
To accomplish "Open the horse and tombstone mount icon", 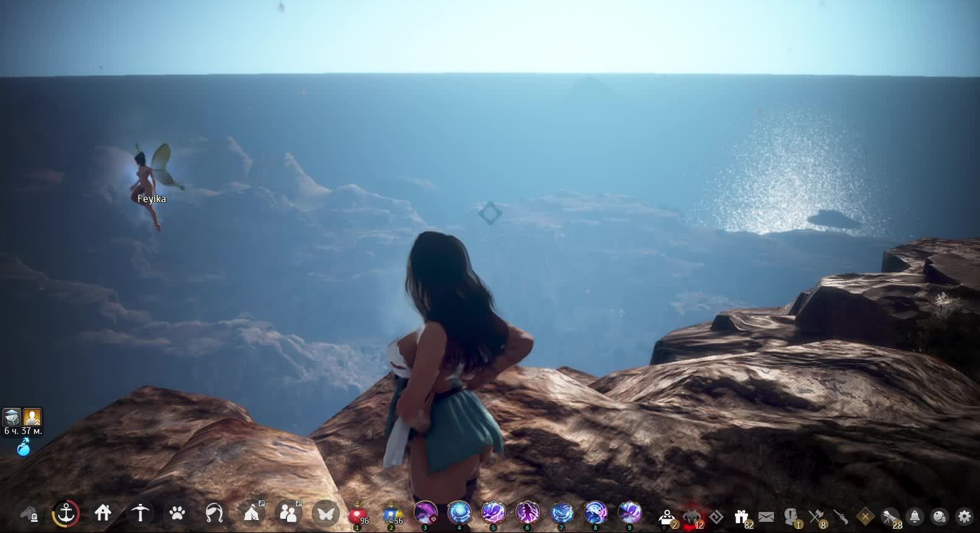I will point(29,514).
